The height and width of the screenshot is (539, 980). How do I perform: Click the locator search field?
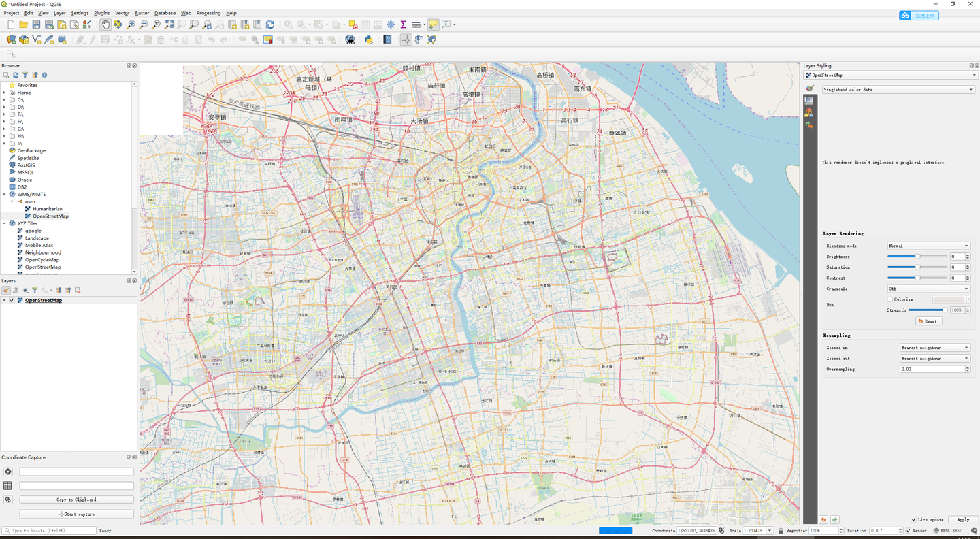(48, 530)
